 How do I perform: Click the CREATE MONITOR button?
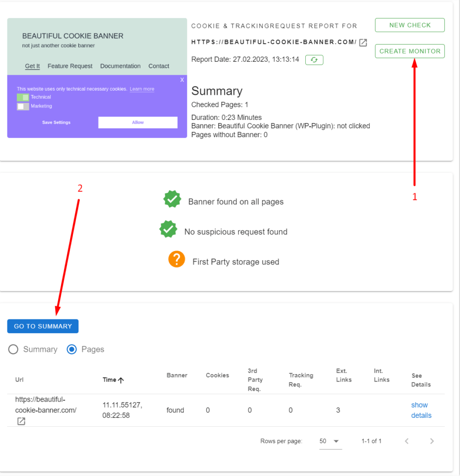(410, 51)
